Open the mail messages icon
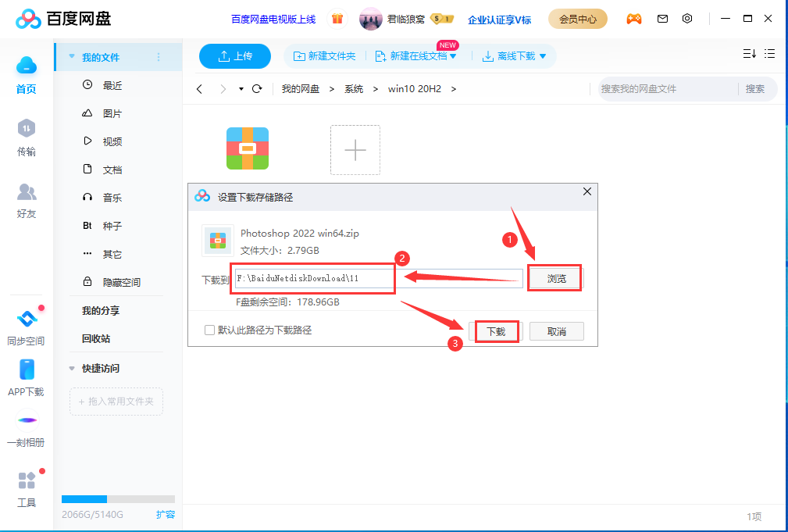Viewport: 788px width, 532px height. click(662, 19)
